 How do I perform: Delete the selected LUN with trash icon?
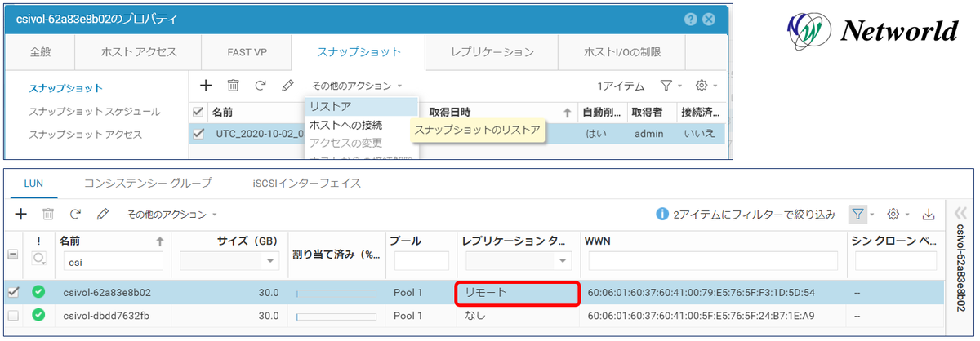pyautogui.click(x=48, y=214)
